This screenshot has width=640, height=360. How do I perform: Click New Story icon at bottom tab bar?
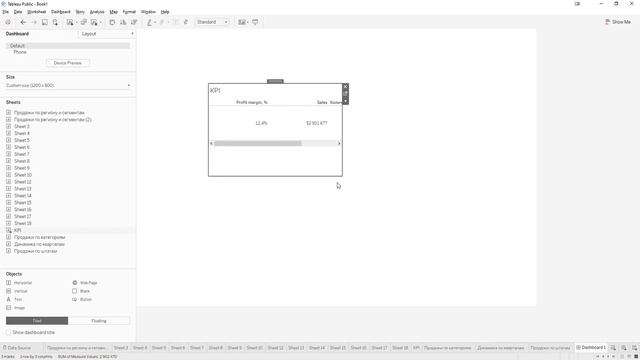pos(634,348)
